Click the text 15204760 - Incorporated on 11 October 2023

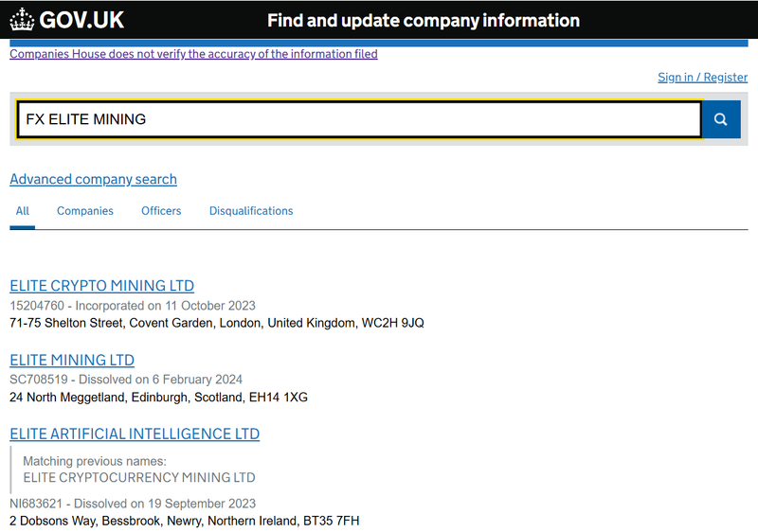[133, 306]
